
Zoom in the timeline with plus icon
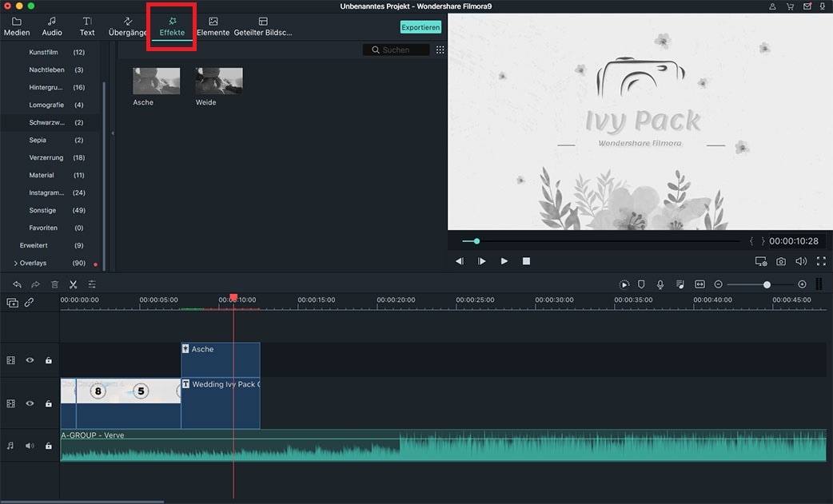pyautogui.click(x=802, y=284)
